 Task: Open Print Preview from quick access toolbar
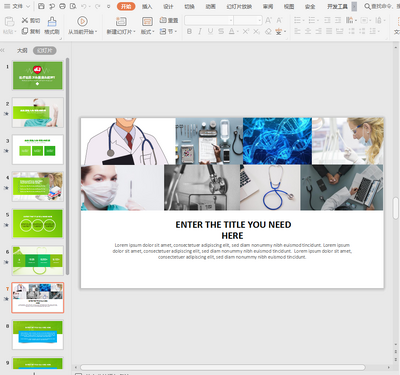[73, 6]
